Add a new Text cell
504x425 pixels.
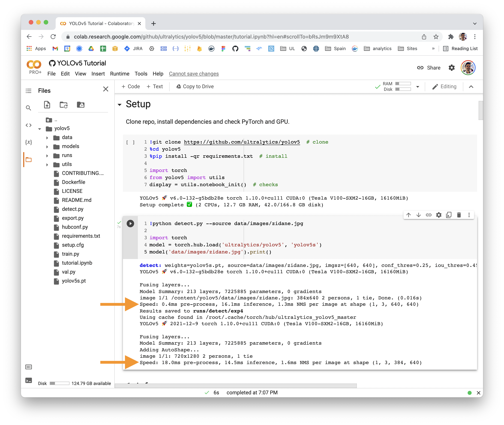(x=155, y=87)
